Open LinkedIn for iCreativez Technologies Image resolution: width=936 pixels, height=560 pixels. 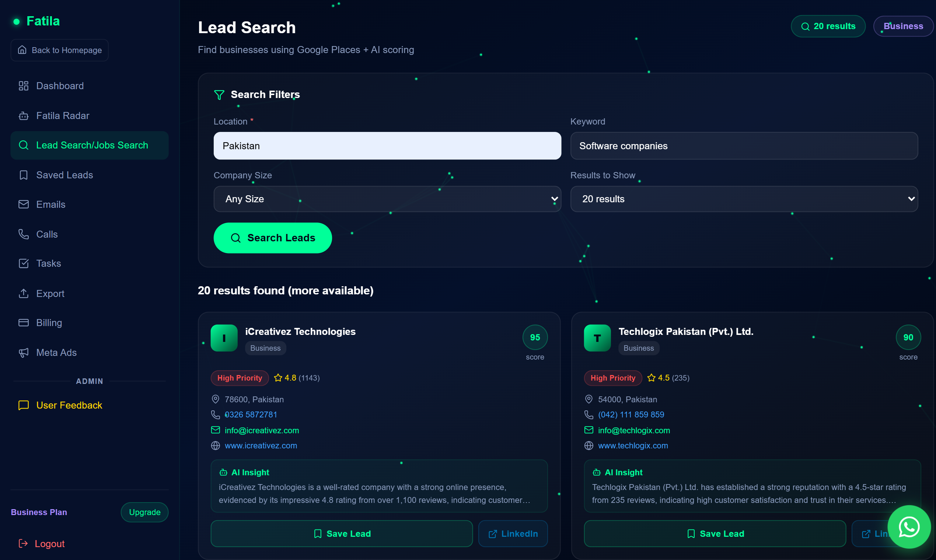513,533
